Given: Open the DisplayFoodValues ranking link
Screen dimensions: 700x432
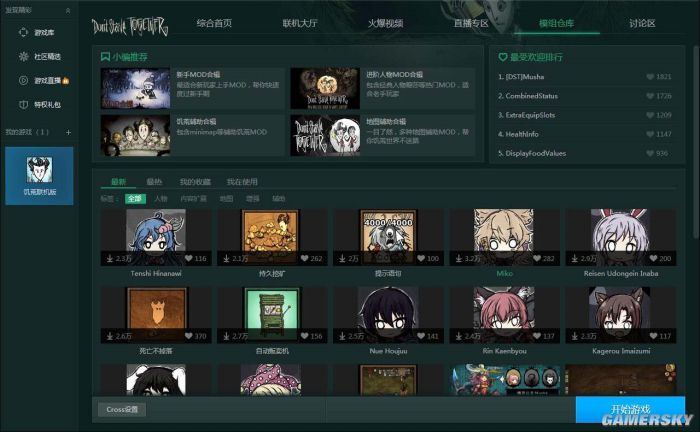Looking at the screenshot, I should click(535, 153).
